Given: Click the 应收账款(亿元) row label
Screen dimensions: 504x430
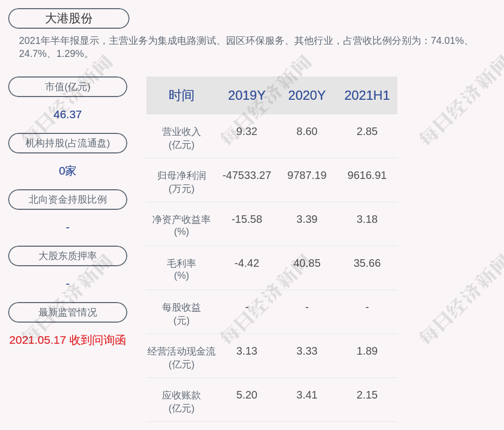Looking at the screenshot, I should (182, 402).
